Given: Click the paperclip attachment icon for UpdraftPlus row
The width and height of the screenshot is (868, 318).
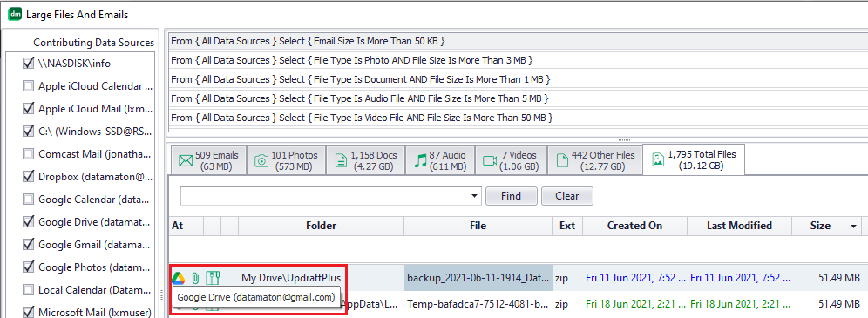Looking at the screenshot, I should point(195,278).
